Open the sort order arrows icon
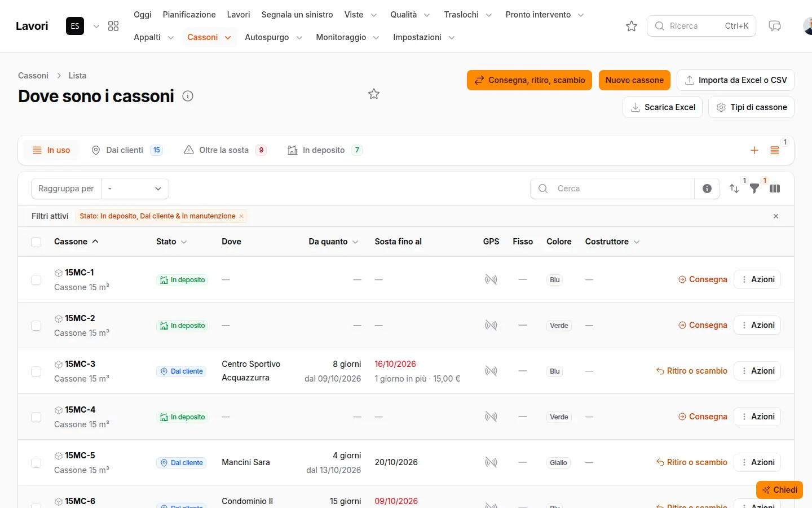This screenshot has height=508, width=812. click(x=734, y=189)
